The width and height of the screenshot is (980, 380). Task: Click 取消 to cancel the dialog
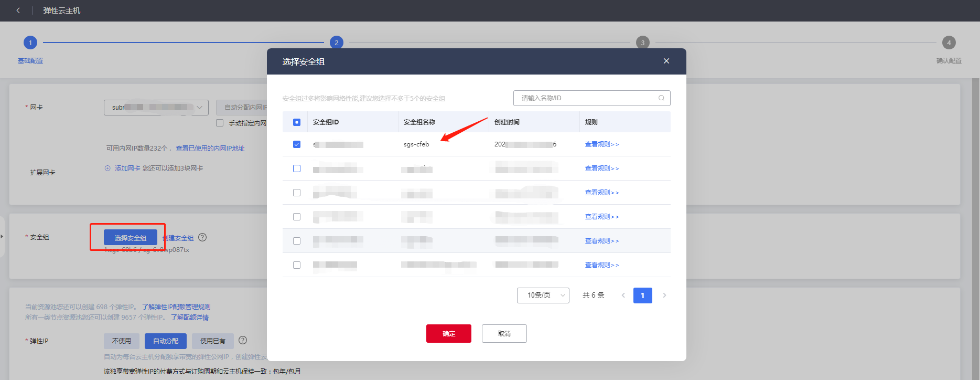[x=504, y=334]
